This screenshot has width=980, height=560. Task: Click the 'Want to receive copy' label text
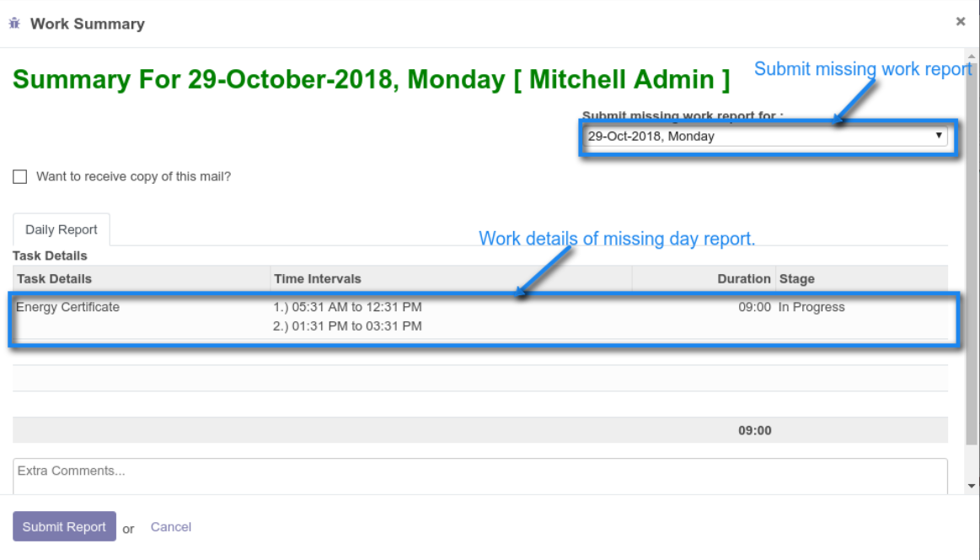(x=133, y=177)
